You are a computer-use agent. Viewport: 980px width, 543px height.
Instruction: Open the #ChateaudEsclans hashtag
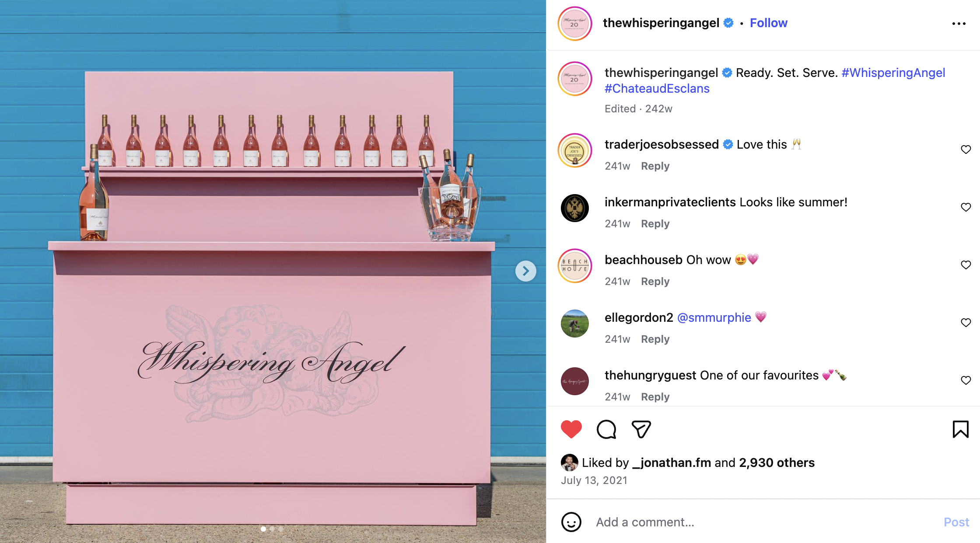(x=657, y=88)
